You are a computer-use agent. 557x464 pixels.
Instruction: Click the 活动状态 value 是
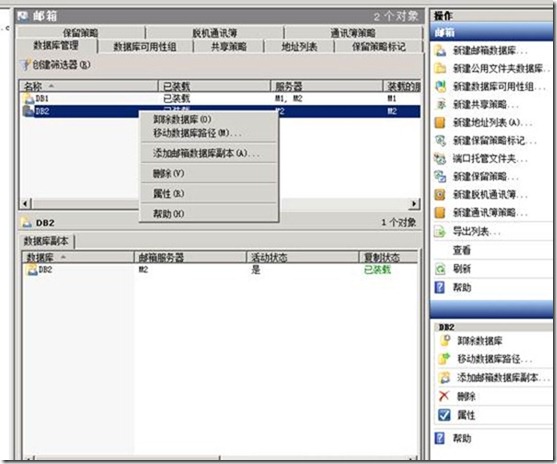tap(256, 270)
